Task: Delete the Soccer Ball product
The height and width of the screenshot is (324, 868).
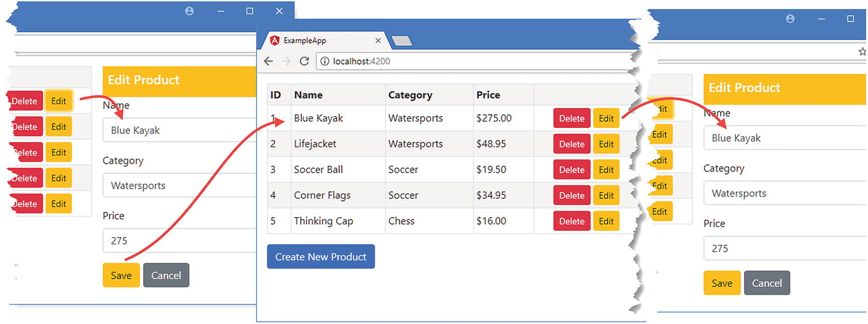Action: (x=572, y=170)
